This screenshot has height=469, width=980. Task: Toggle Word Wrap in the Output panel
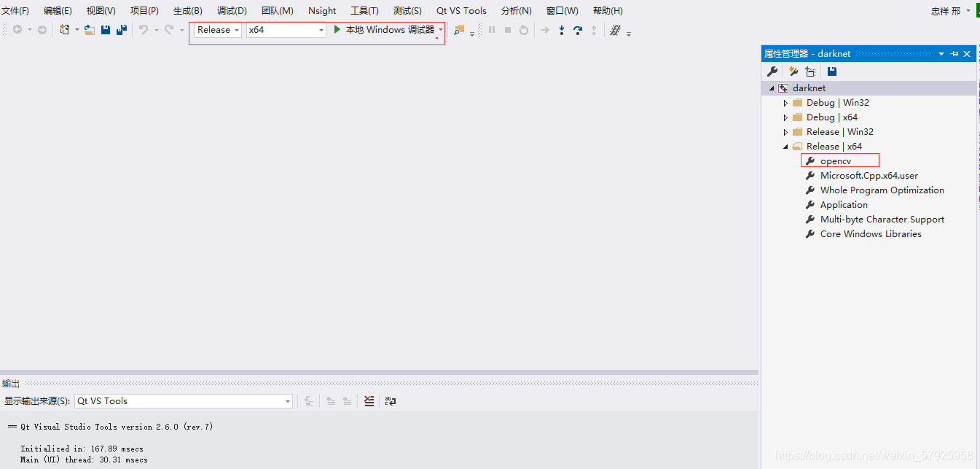pyautogui.click(x=391, y=401)
